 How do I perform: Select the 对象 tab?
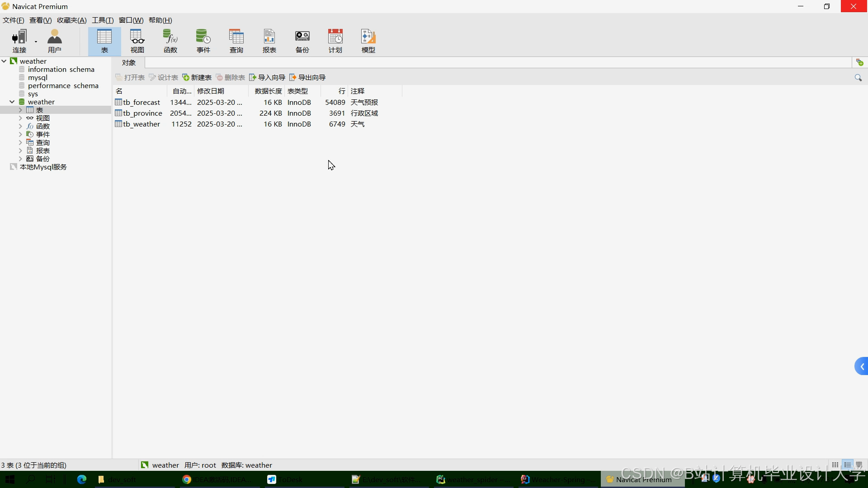129,63
